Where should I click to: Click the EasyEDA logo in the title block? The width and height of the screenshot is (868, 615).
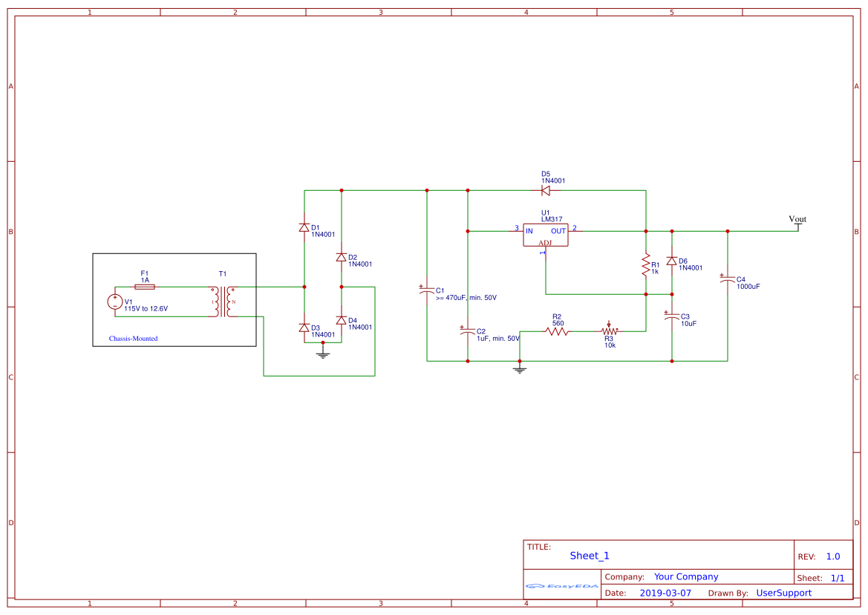[561, 586]
